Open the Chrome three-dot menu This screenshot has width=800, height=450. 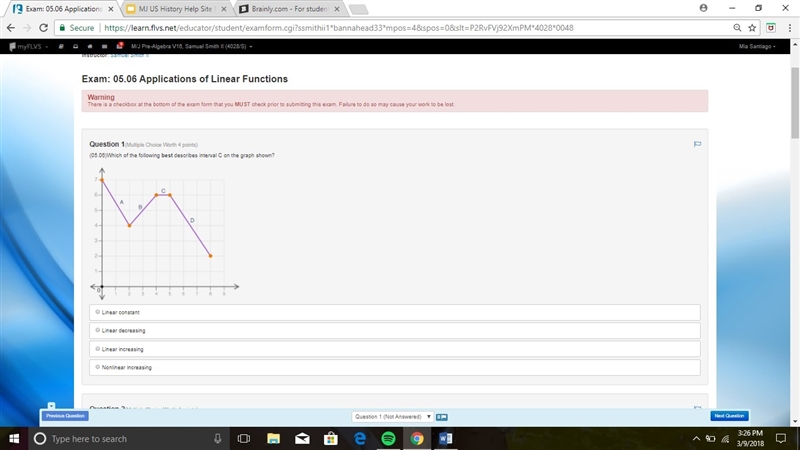coord(790,28)
